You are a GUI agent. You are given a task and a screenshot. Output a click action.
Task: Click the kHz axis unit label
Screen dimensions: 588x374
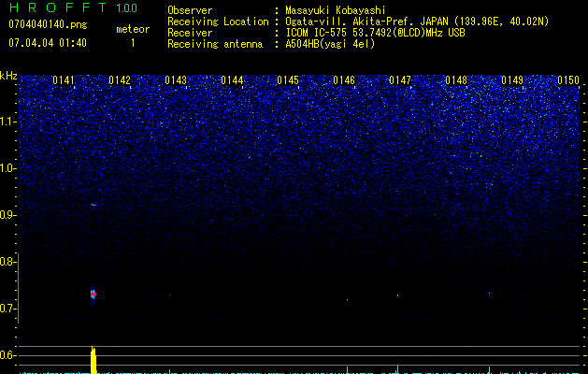coord(8,76)
